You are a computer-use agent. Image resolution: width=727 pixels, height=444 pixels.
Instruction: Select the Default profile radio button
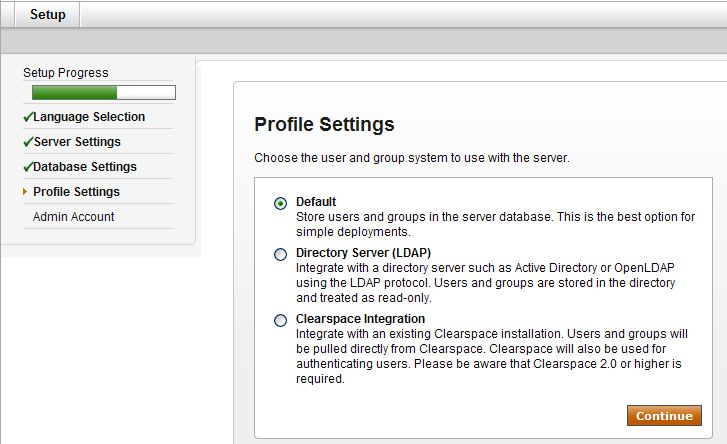coord(280,203)
